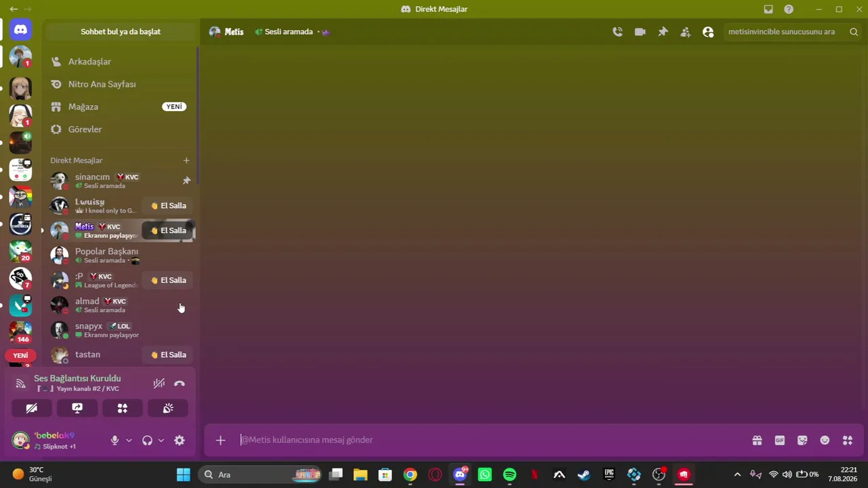Open the gift icon in message bar

coord(757,441)
